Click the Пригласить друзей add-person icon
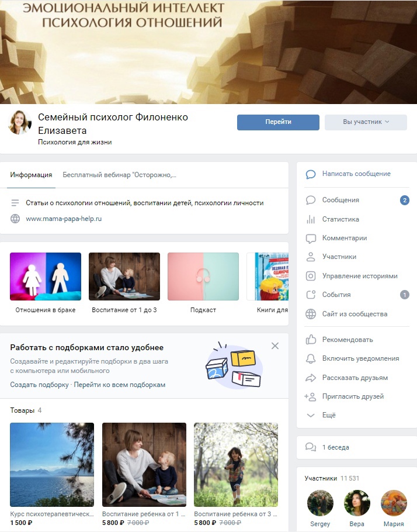Image resolution: width=417 pixels, height=532 pixels. point(310,396)
